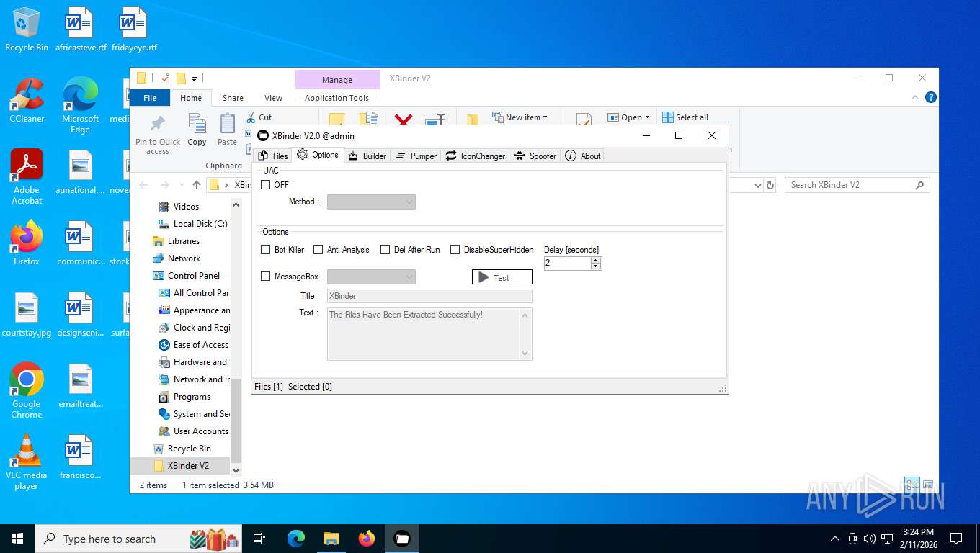Open the UAC Method dropdown
The width and height of the screenshot is (980, 553).
pos(371,202)
